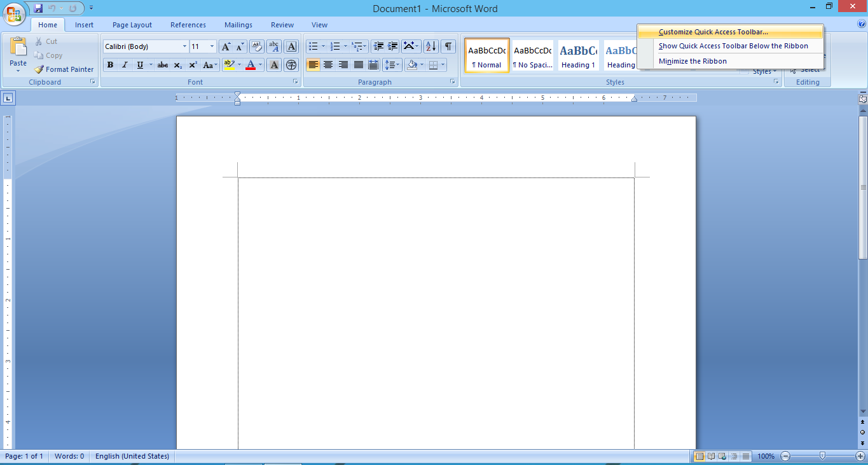Open the line spacing dropdown

pyautogui.click(x=392, y=64)
